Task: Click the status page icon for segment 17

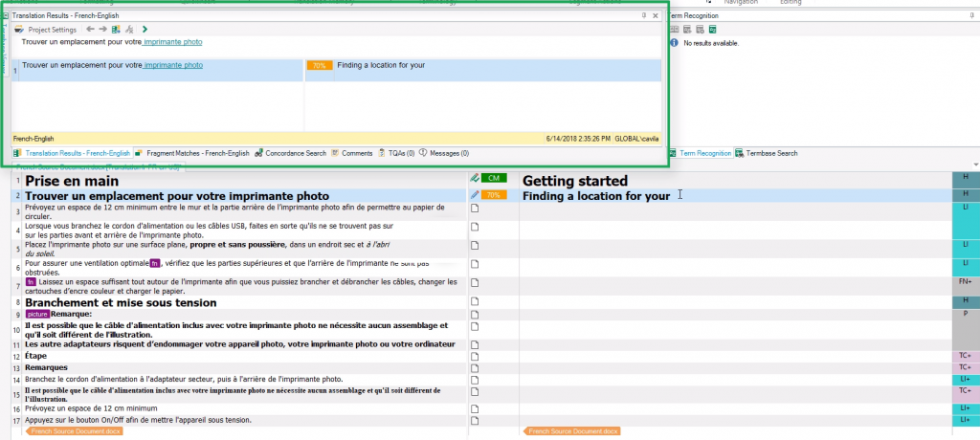Action: click(x=475, y=420)
